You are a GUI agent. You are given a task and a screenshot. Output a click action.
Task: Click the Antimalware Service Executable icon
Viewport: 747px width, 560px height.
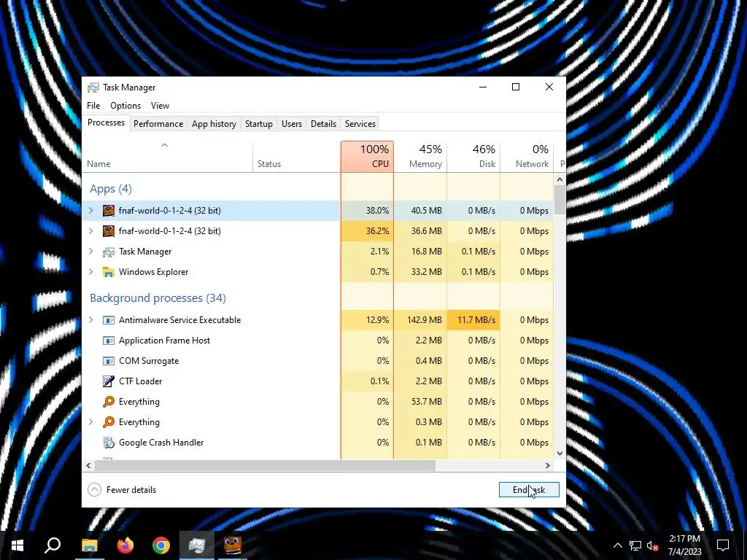pos(109,320)
